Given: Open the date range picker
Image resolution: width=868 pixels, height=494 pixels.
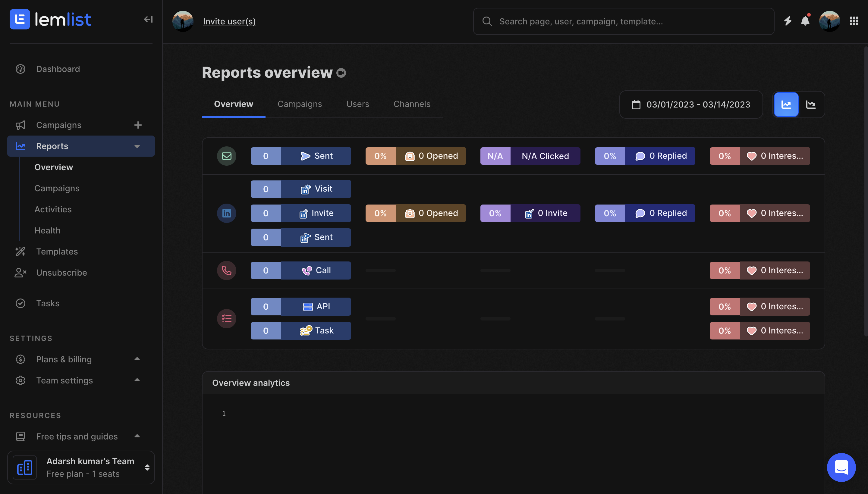Looking at the screenshot, I should 690,105.
